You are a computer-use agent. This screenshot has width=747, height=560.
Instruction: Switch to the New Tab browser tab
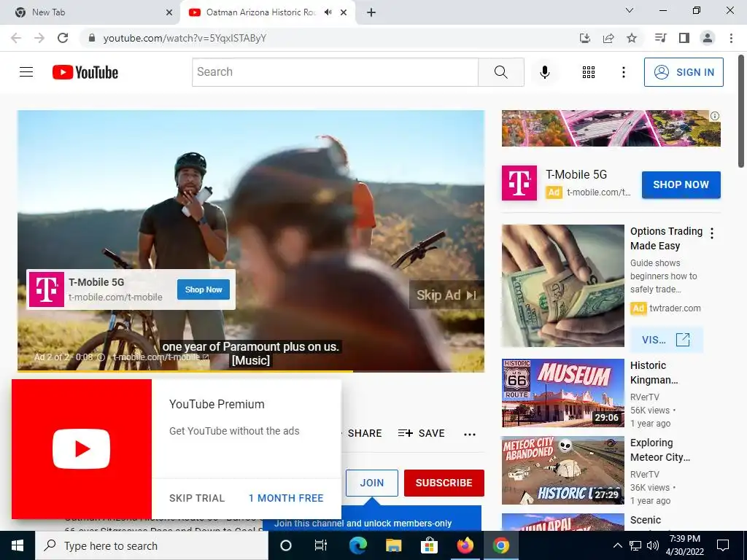coord(90,12)
